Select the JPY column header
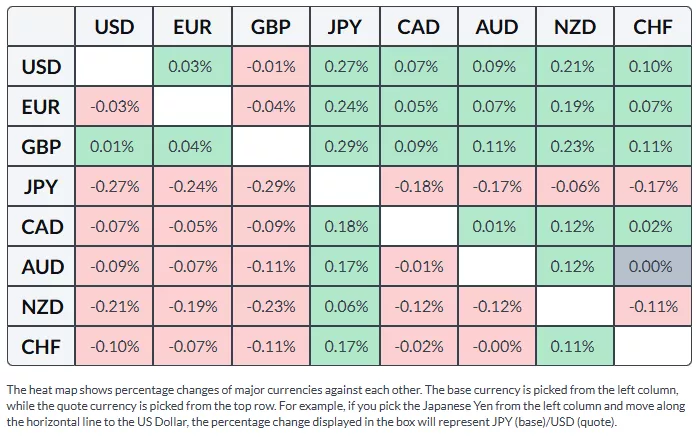696x437 pixels. click(344, 27)
